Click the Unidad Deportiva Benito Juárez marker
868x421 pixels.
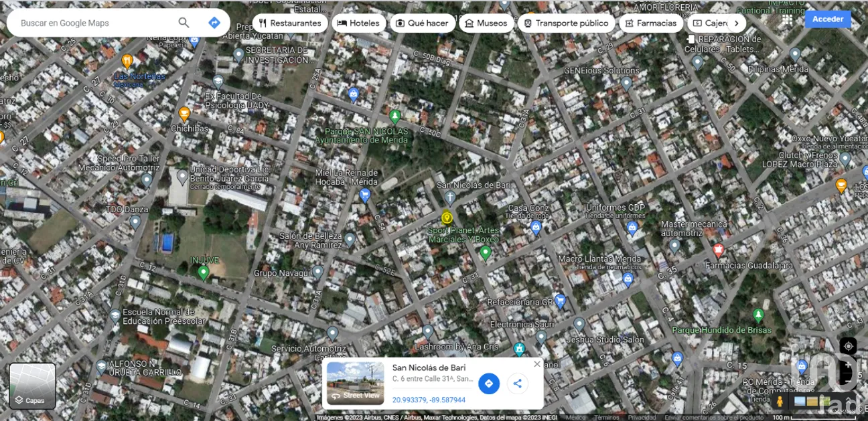point(182,177)
